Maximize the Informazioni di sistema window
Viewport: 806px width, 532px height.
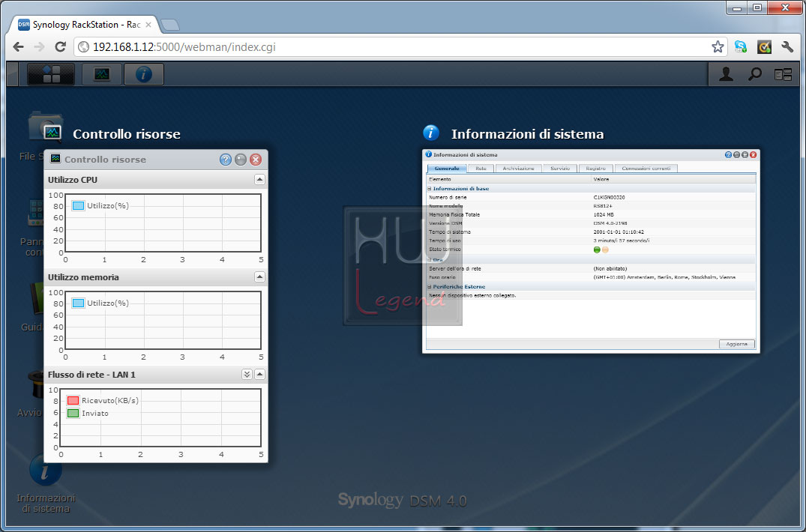745,154
